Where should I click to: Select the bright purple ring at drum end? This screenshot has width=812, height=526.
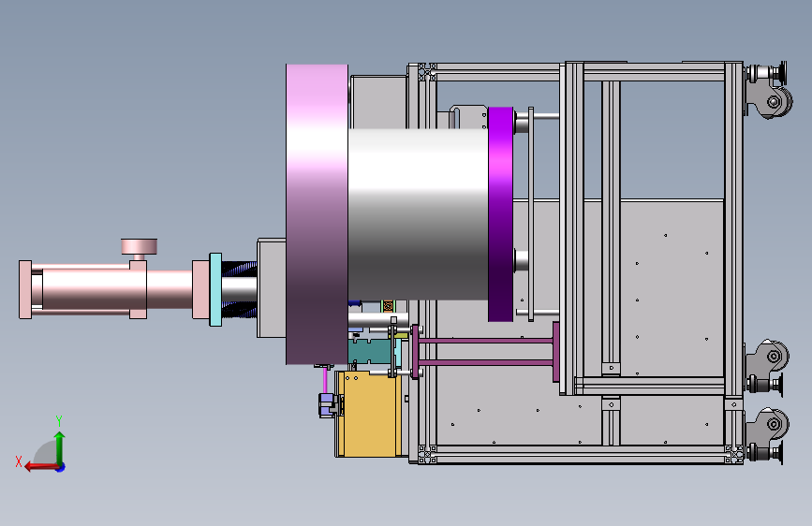pos(500,213)
